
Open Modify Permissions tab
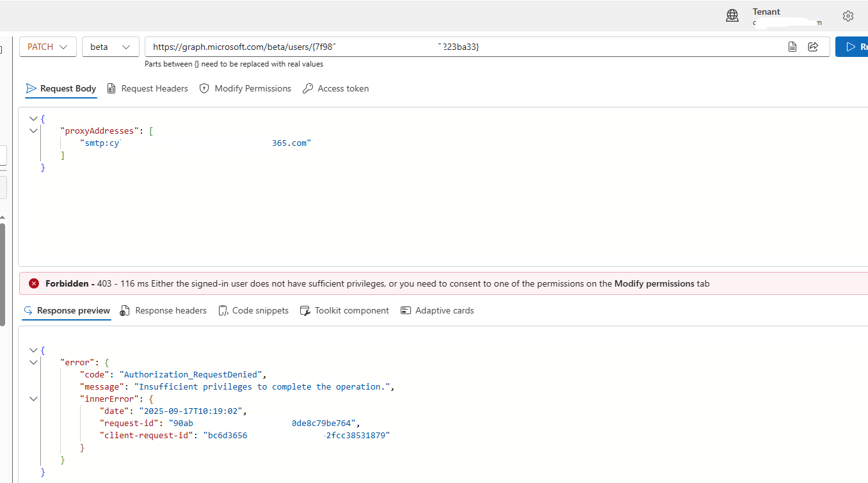tap(245, 89)
